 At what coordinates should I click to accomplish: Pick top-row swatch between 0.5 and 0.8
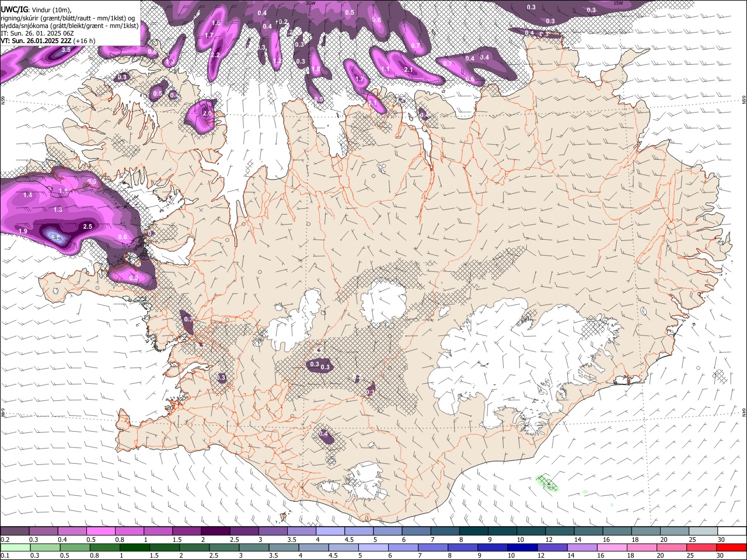[100, 531]
